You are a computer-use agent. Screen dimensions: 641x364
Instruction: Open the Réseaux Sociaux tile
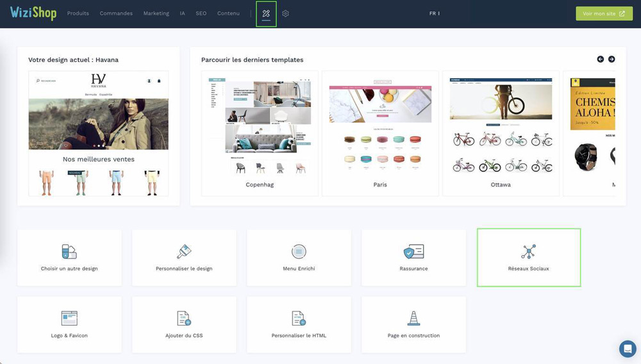point(529,258)
